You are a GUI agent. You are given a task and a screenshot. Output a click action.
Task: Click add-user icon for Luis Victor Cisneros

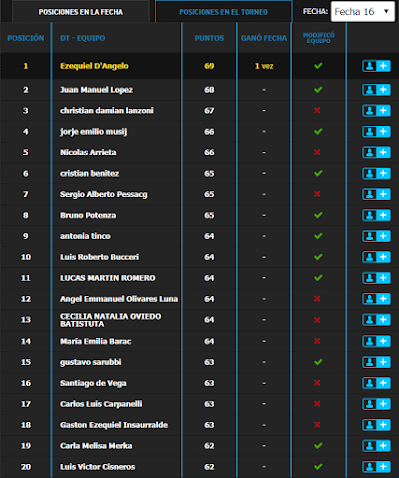376,467
